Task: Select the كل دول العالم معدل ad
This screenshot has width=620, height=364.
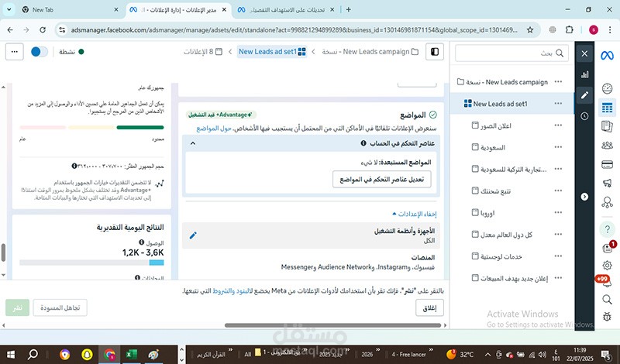Action: 502,235
